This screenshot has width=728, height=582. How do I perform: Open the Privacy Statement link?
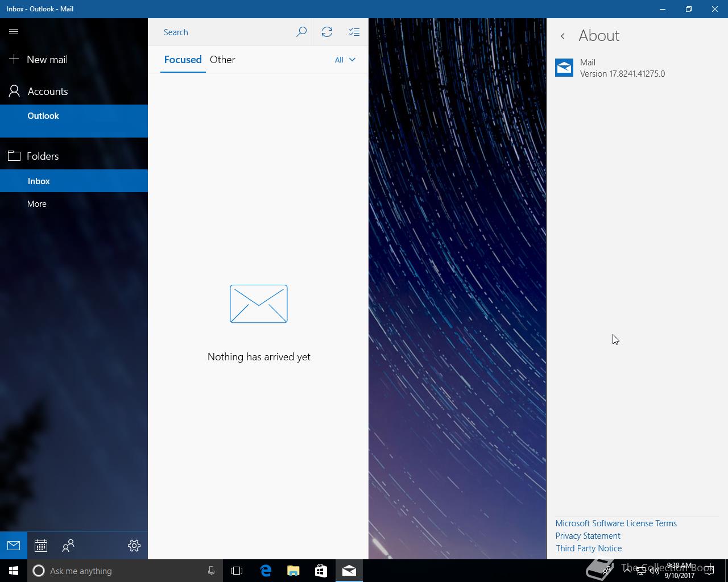[x=588, y=536]
